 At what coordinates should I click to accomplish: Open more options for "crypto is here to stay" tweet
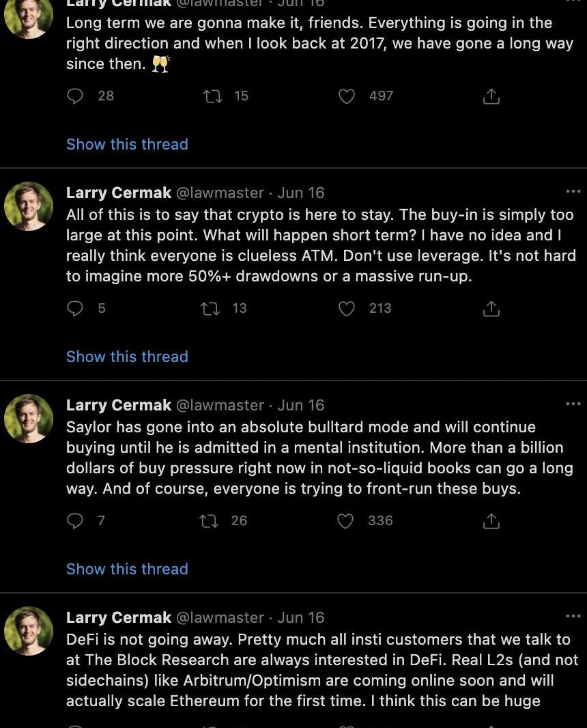point(573,192)
